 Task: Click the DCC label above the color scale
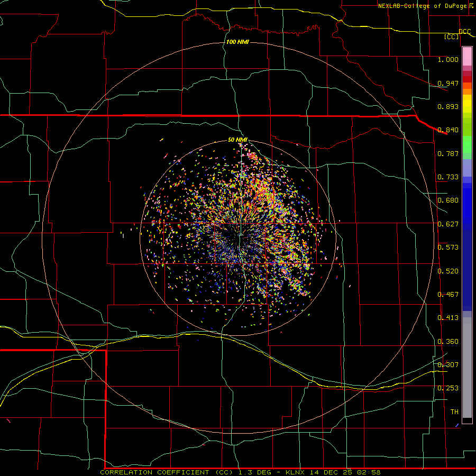465,32
